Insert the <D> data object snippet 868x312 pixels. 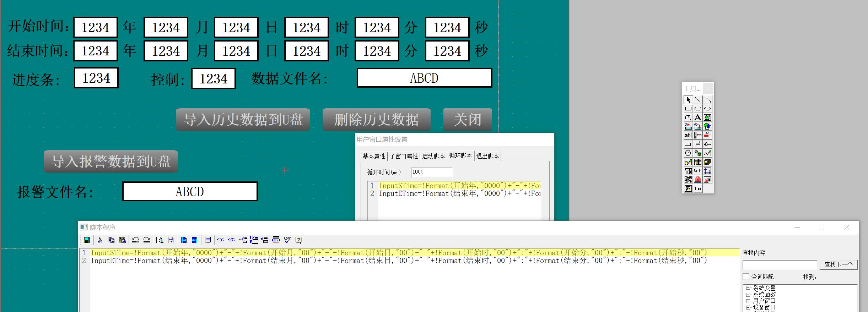pos(221,240)
